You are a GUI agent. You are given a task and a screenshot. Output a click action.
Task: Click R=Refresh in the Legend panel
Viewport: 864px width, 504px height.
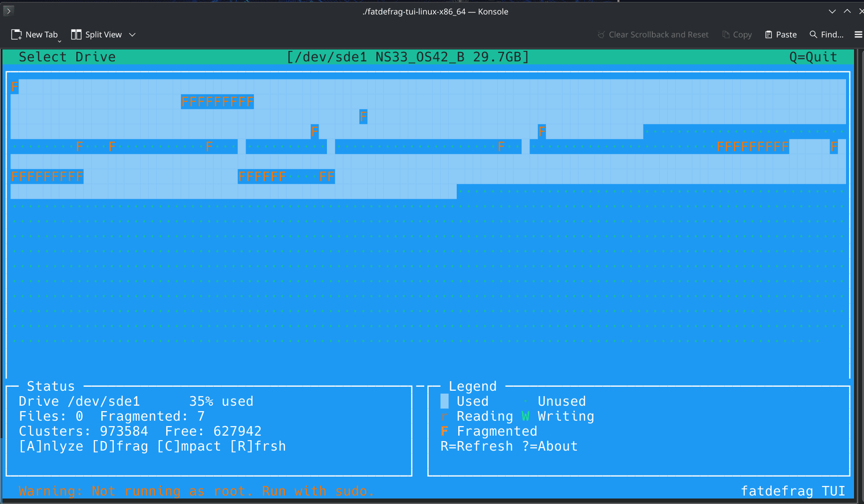coord(477,446)
